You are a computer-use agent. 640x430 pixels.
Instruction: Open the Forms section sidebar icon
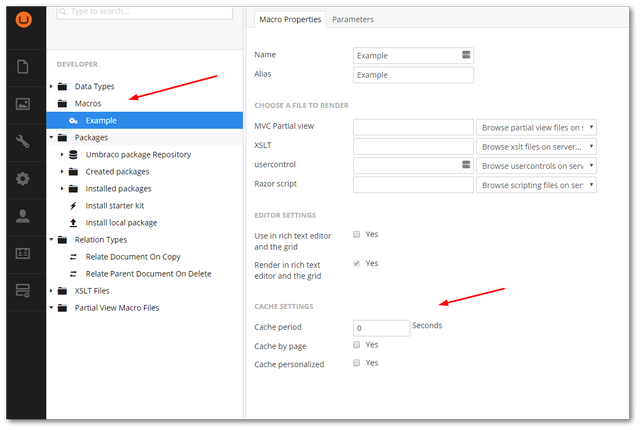point(23,290)
